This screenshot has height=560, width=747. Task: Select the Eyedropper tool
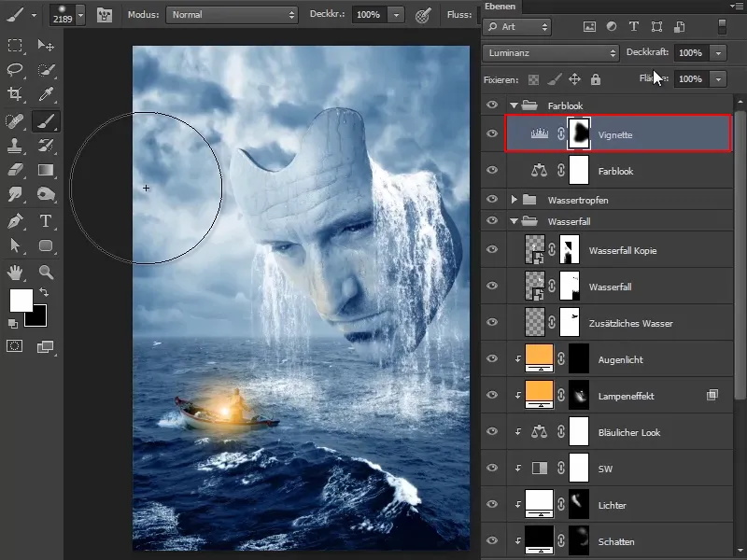[x=46, y=94]
